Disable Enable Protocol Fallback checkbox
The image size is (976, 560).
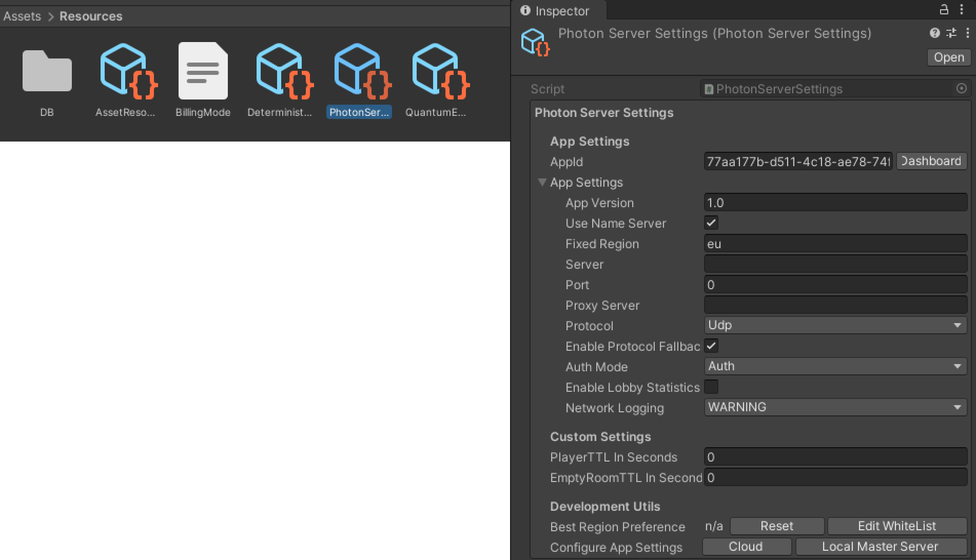point(711,346)
